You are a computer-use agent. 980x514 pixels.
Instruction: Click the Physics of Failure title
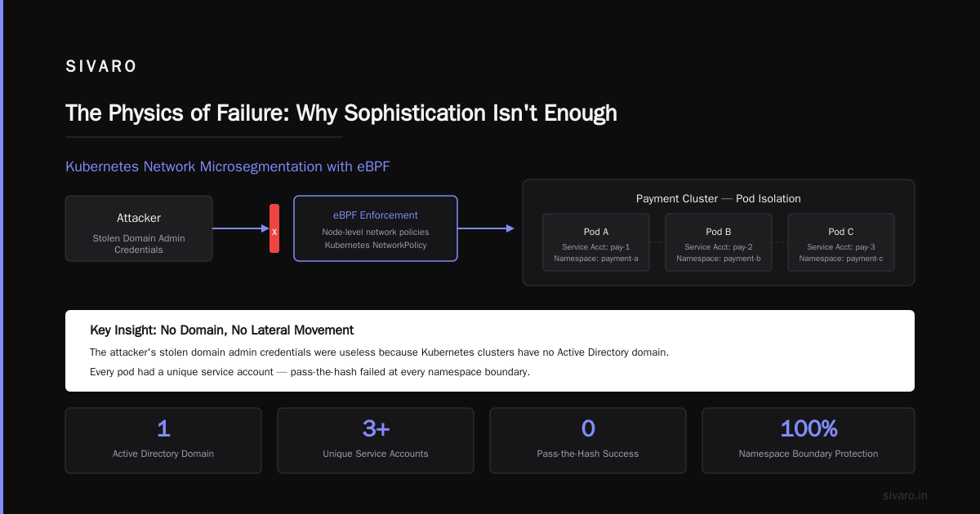coord(341,113)
